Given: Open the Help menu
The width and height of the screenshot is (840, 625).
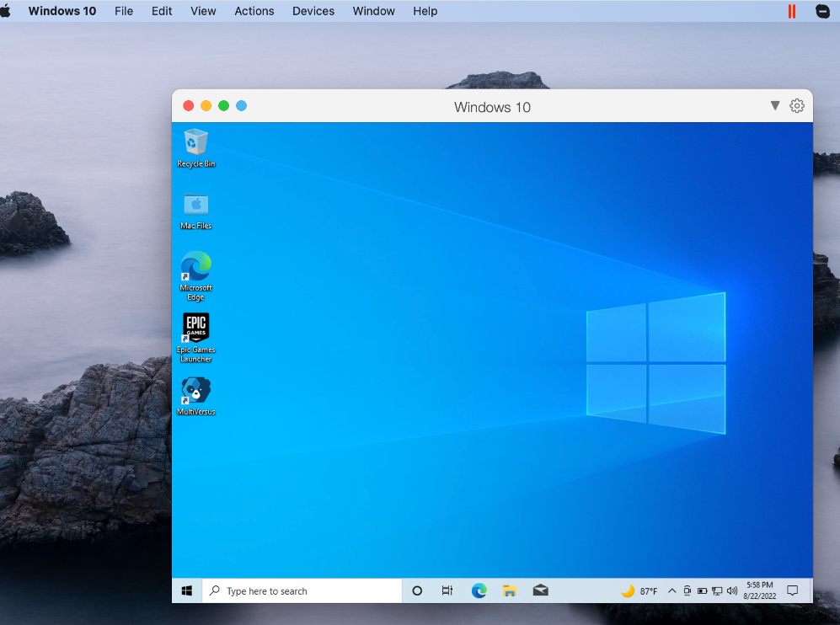Looking at the screenshot, I should (x=425, y=11).
